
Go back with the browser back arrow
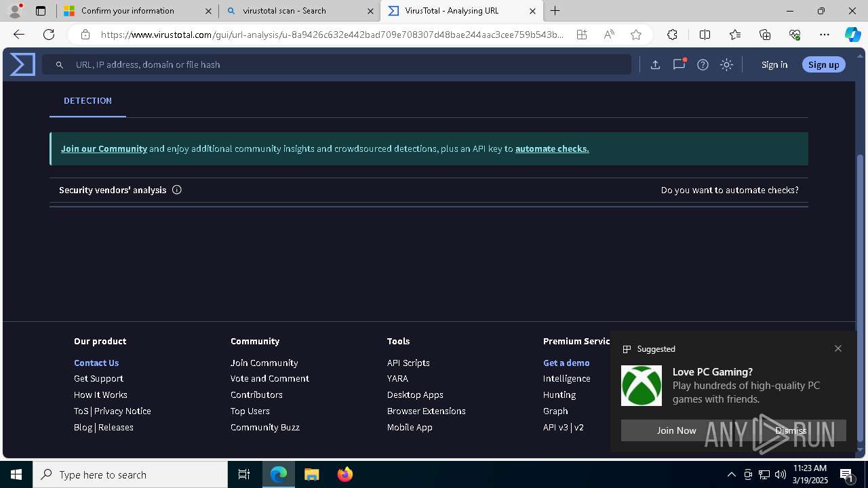point(19,35)
